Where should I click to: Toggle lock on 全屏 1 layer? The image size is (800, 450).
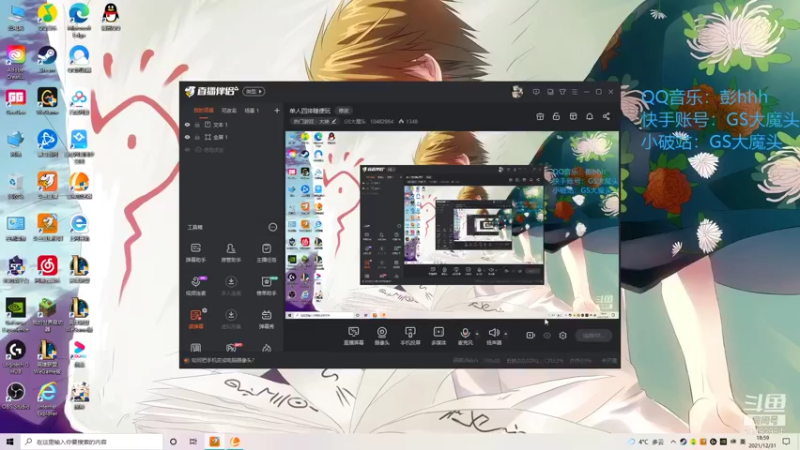coord(197,137)
